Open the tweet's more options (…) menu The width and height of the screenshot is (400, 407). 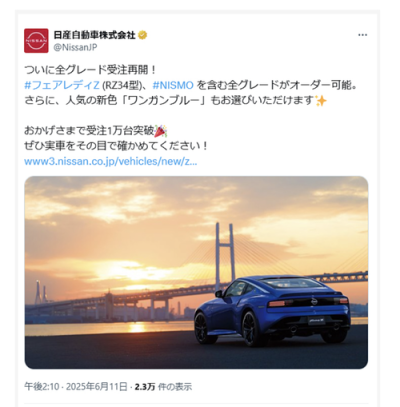[x=362, y=35]
